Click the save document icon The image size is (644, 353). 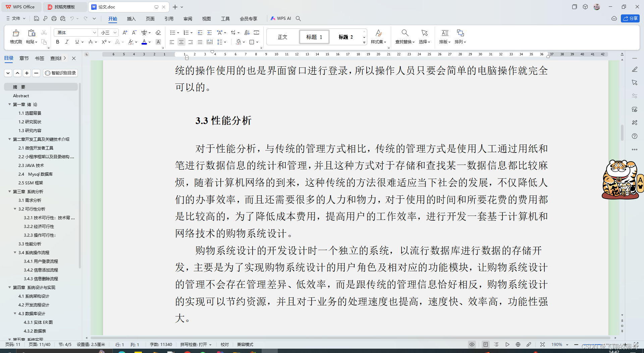point(37,18)
